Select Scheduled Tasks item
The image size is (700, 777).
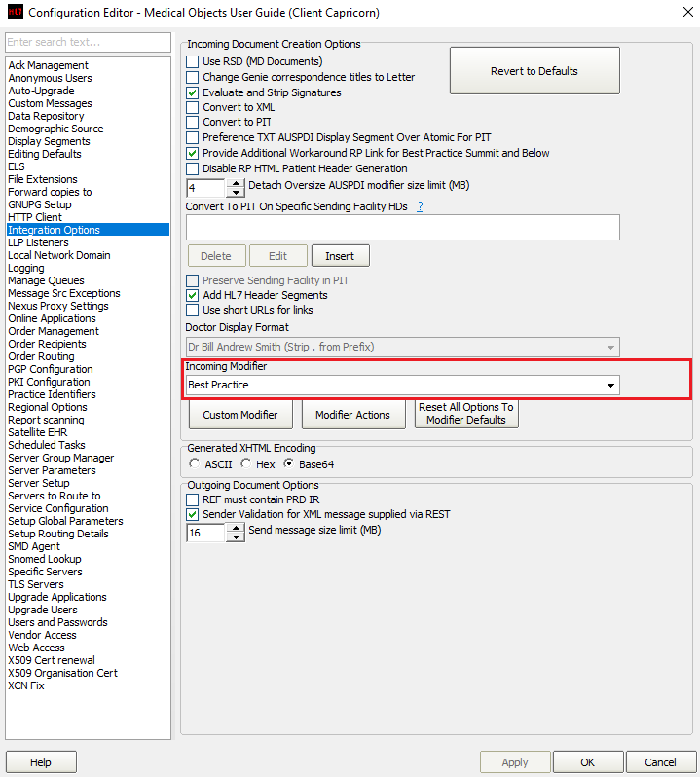click(47, 445)
